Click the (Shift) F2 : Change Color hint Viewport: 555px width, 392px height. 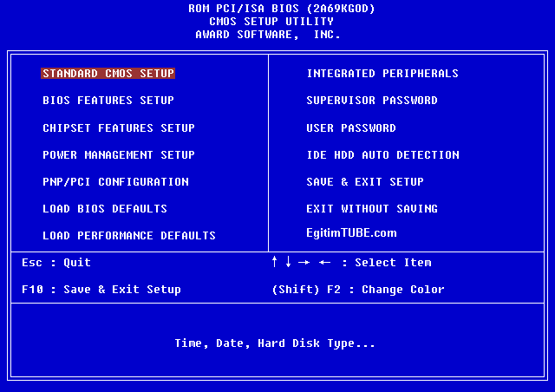[x=358, y=290]
